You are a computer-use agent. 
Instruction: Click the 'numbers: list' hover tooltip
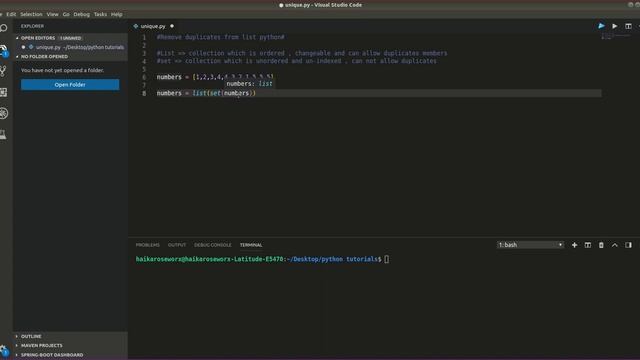249,84
